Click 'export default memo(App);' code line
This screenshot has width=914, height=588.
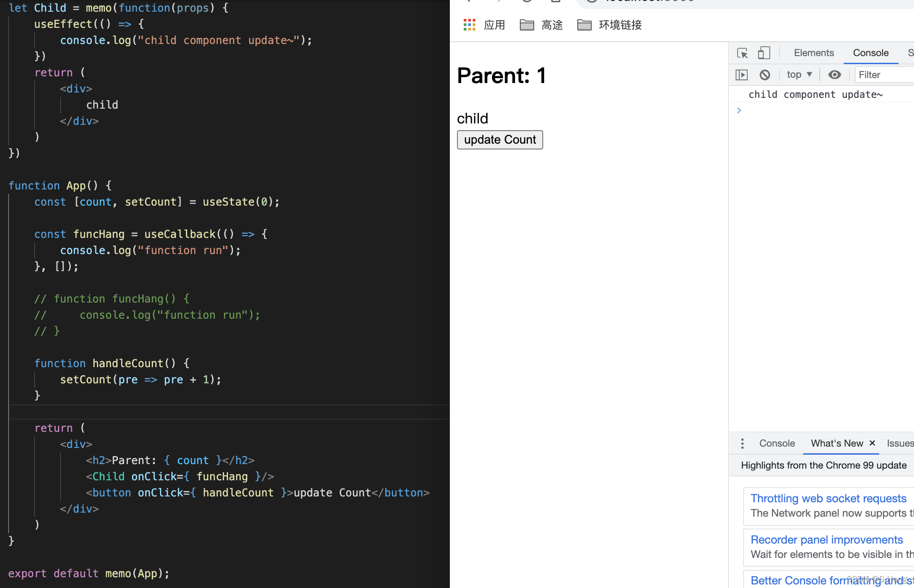coord(89,574)
